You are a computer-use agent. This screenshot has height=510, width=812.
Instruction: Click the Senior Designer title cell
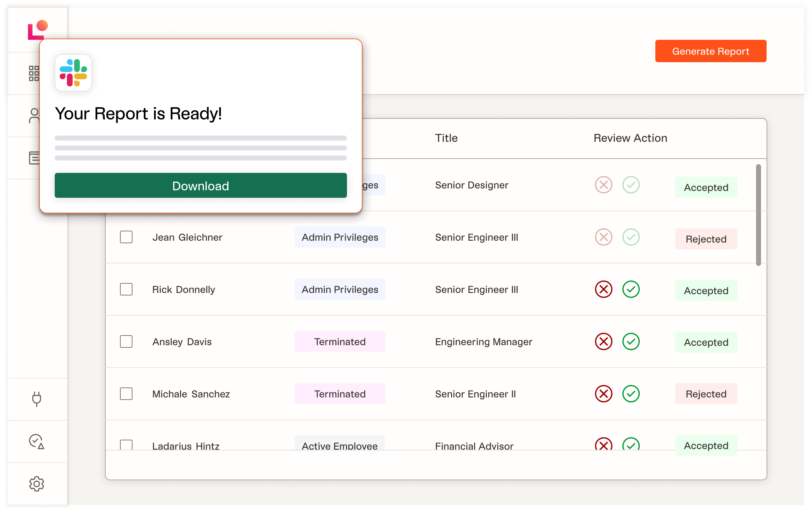471,185
